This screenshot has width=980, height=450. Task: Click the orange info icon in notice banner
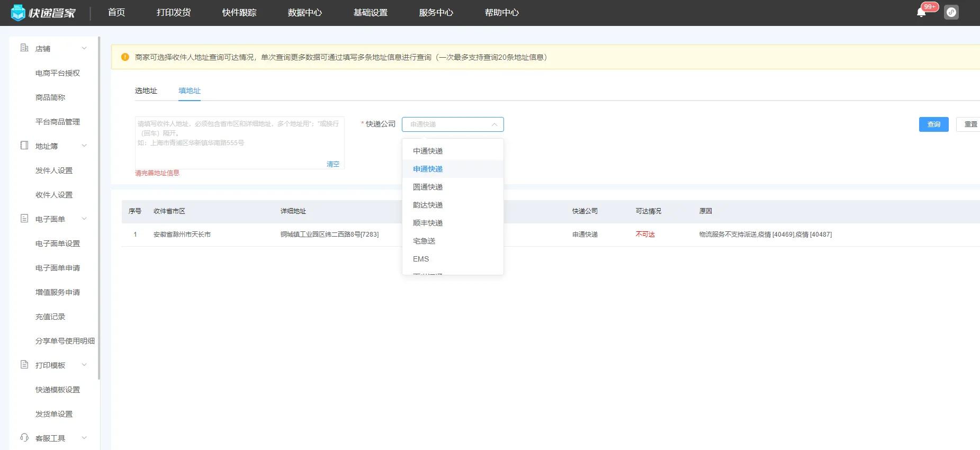[x=125, y=57]
